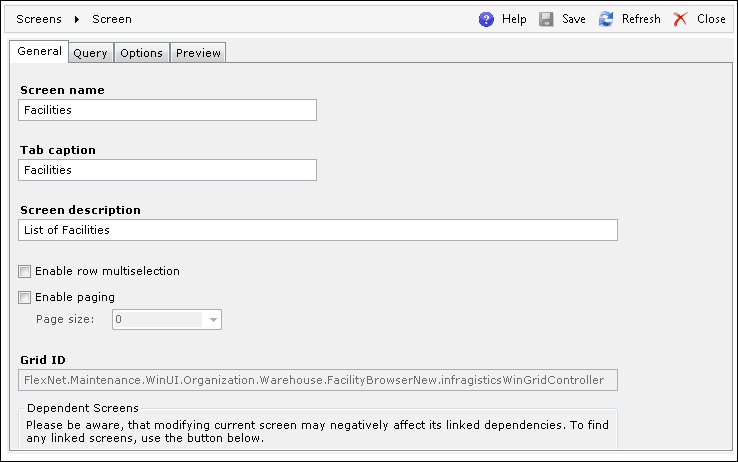738x462 pixels.
Task: Select the Page size combo box
Action: click(x=167, y=320)
